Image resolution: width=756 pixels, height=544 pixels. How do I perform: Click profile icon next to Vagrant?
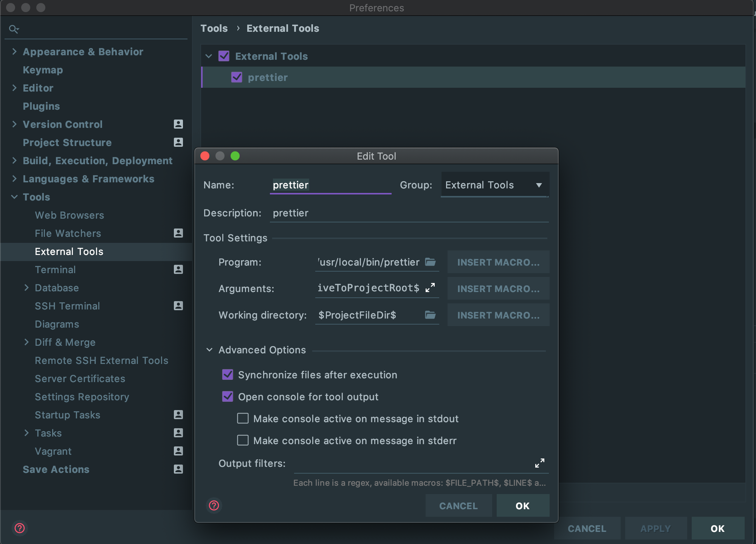point(178,451)
